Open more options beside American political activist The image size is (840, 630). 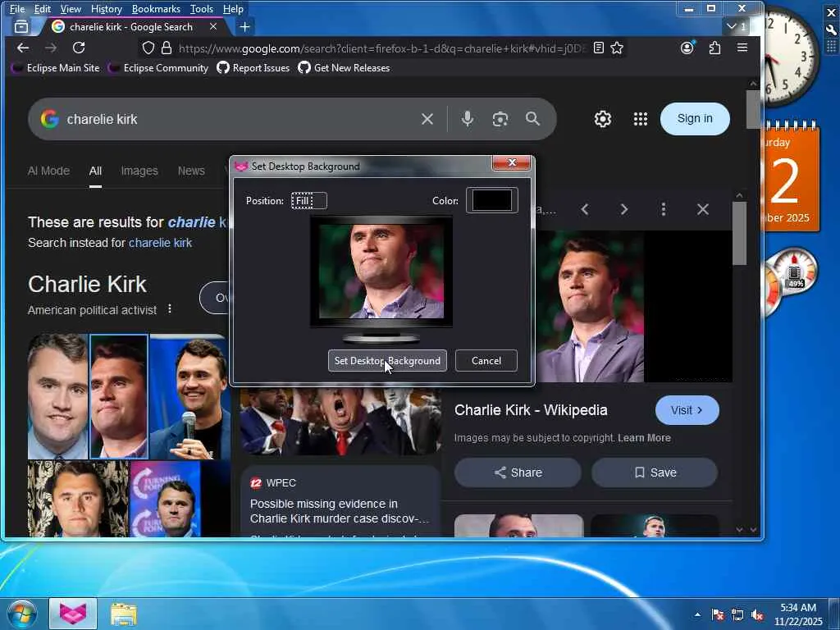170,309
